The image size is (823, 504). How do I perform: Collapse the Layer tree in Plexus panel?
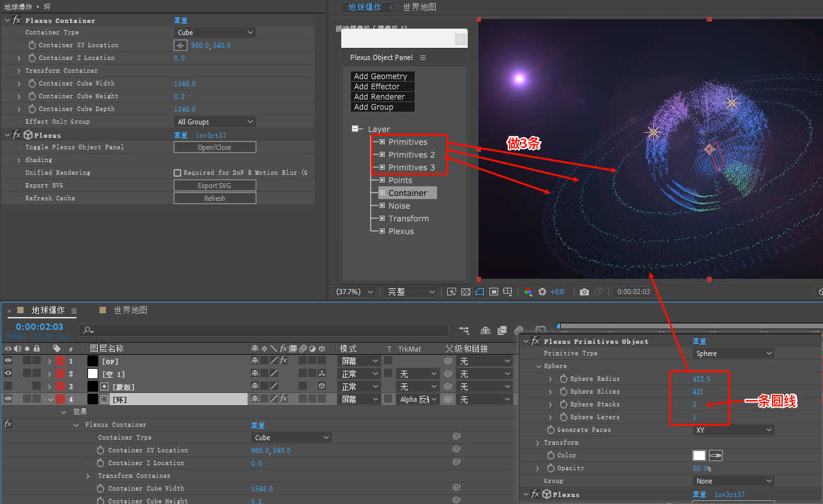pos(356,129)
